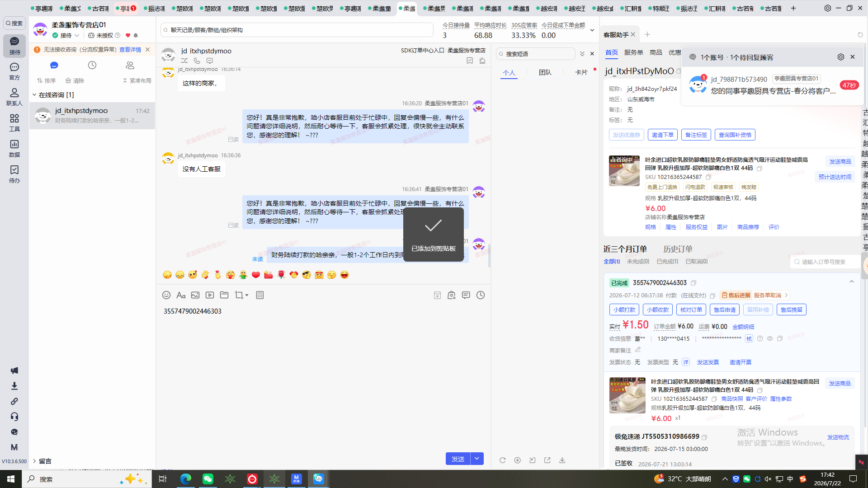Open the 金额明细 link
868x488 pixels.
pos(743,327)
